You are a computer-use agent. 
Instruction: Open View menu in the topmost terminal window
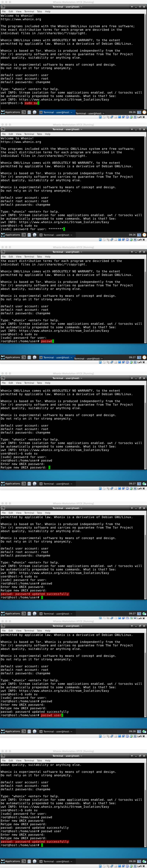click(x=19, y=11)
